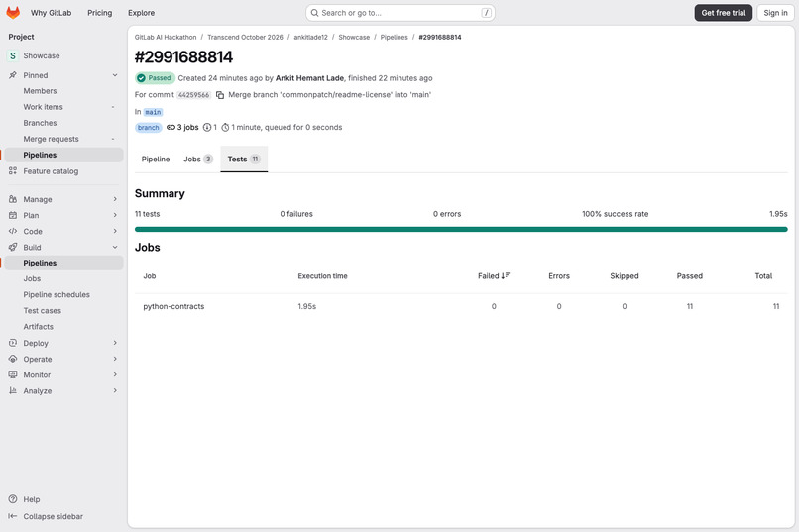Open Merge requests in the sidebar
The height and width of the screenshot is (532, 799).
point(63,139)
